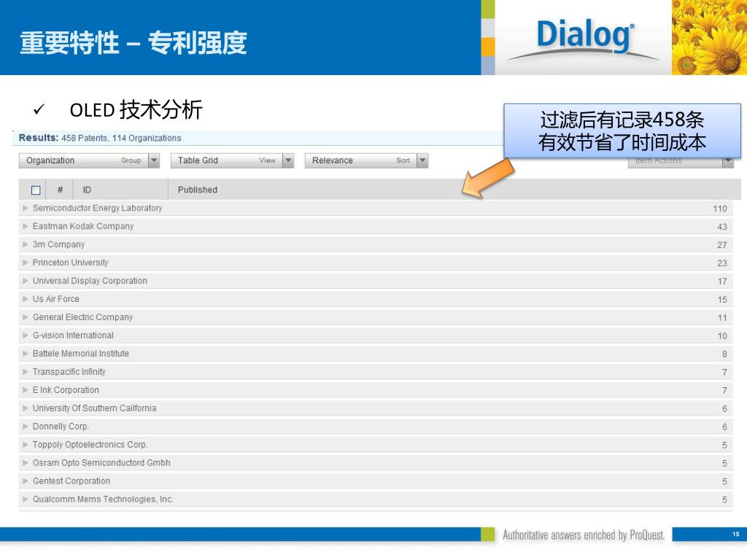Click count 17 in Universal Display row
Screen dimensions: 747x560
(722, 281)
